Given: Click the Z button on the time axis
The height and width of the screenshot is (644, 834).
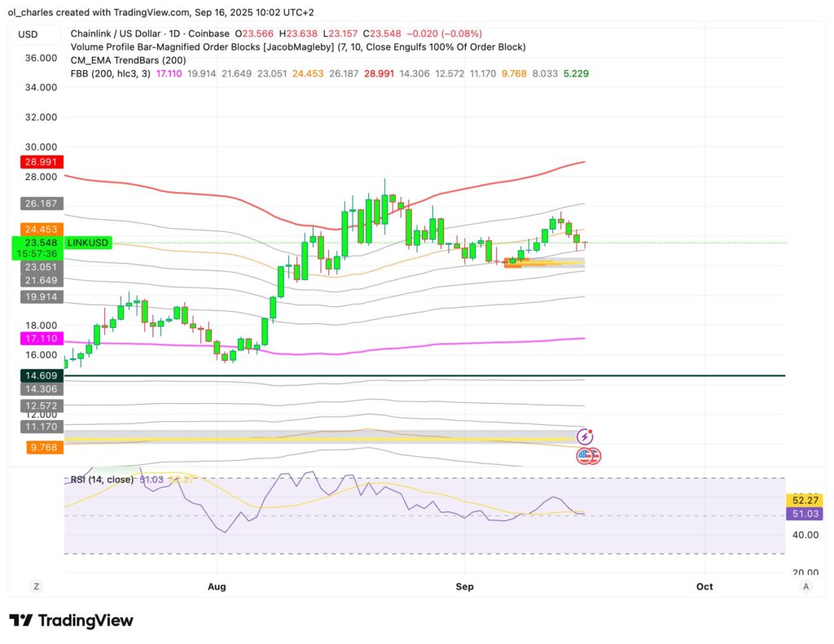Looking at the screenshot, I should (36, 586).
